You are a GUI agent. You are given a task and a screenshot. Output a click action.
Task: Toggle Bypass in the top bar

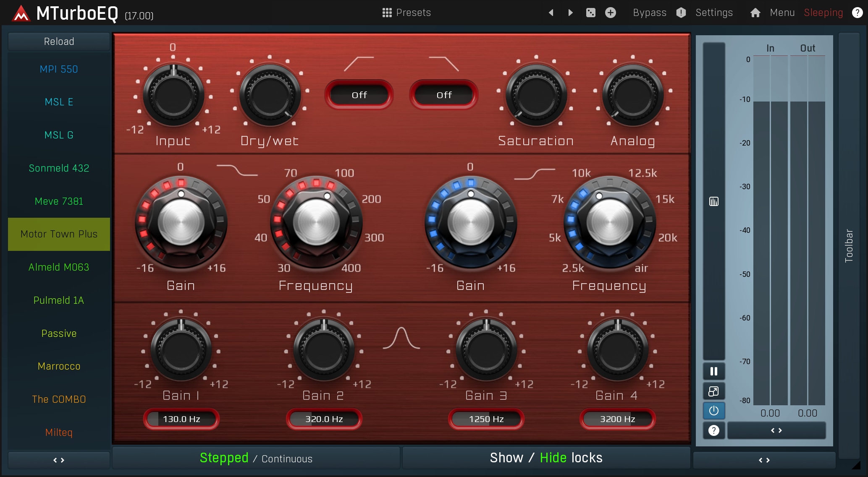(649, 13)
